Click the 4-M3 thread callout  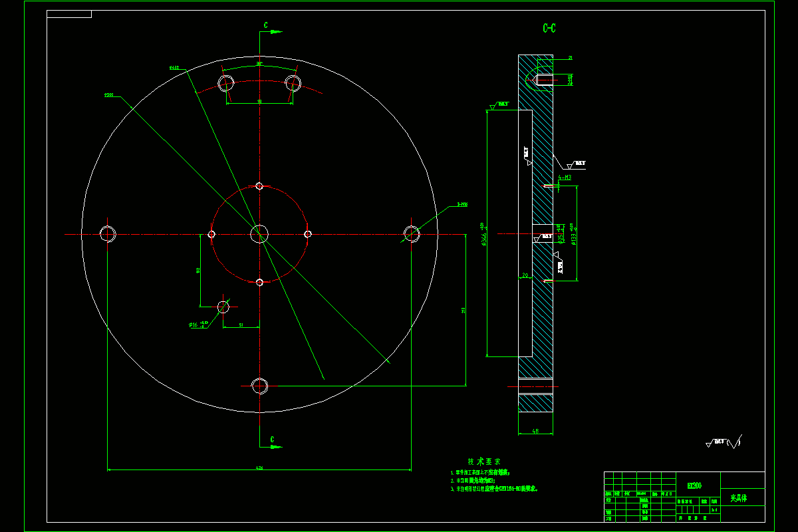click(565, 178)
